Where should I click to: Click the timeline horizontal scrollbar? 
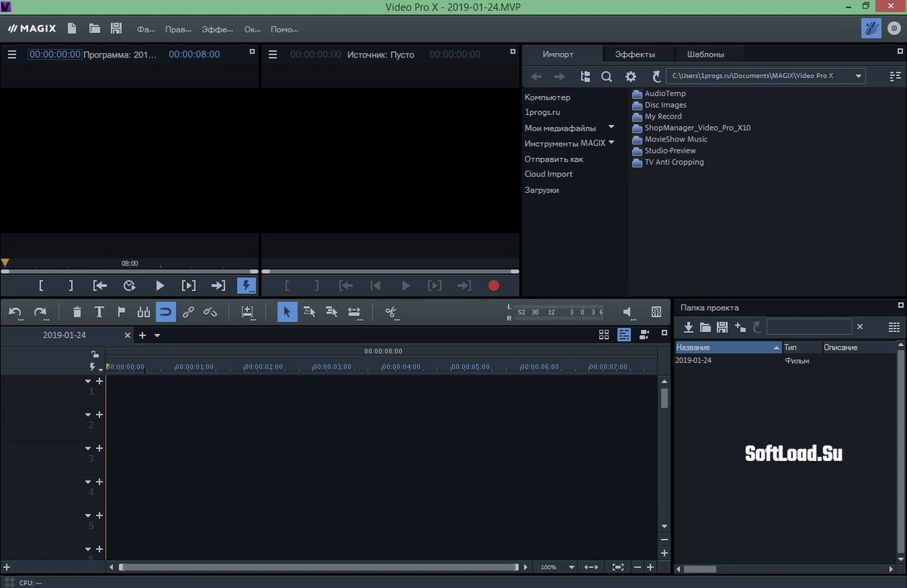(318, 567)
